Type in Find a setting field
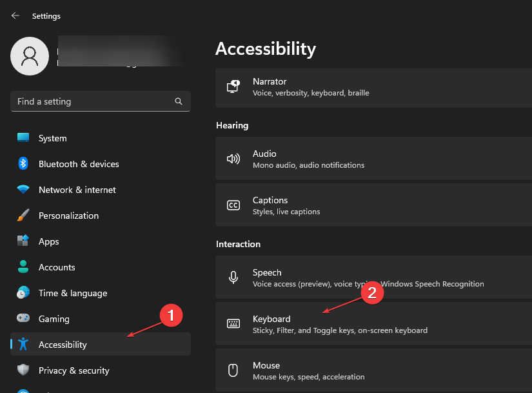532x393 pixels. pos(90,101)
